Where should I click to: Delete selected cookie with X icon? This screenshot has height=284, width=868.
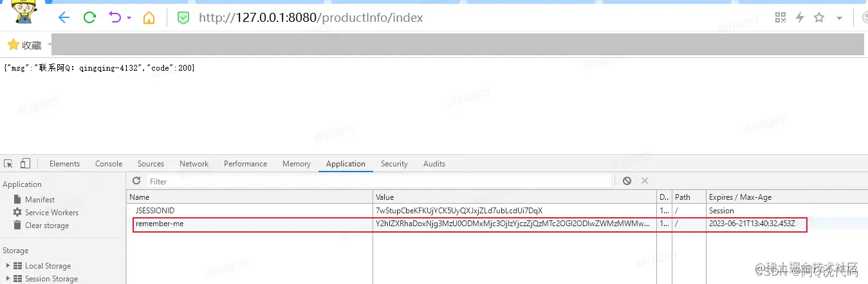click(645, 181)
